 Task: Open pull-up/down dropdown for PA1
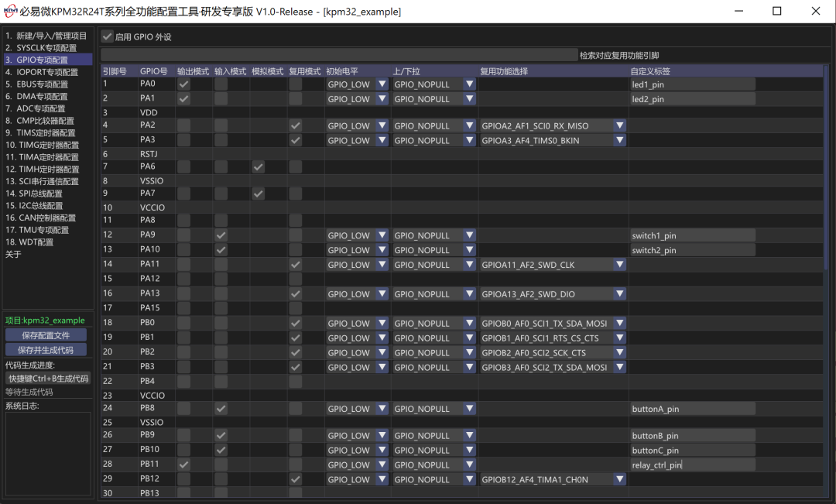click(434, 98)
